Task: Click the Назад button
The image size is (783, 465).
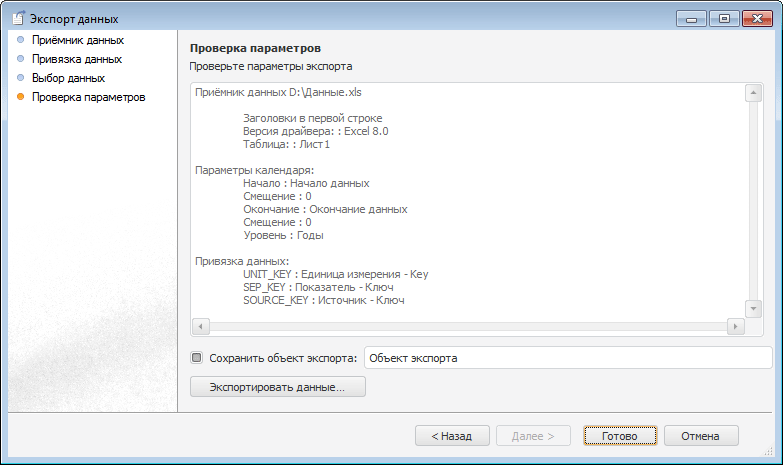Action: [452, 436]
